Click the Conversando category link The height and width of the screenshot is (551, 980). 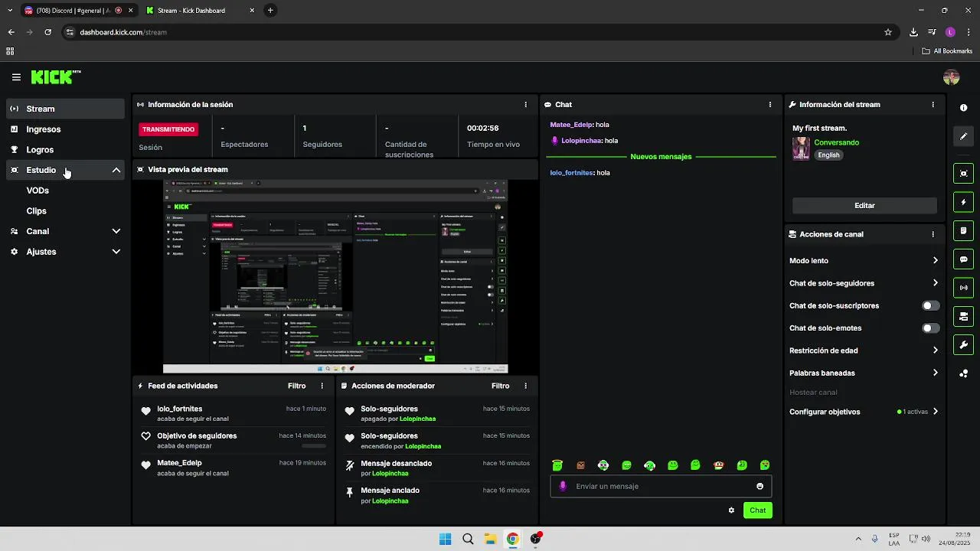click(x=836, y=143)
